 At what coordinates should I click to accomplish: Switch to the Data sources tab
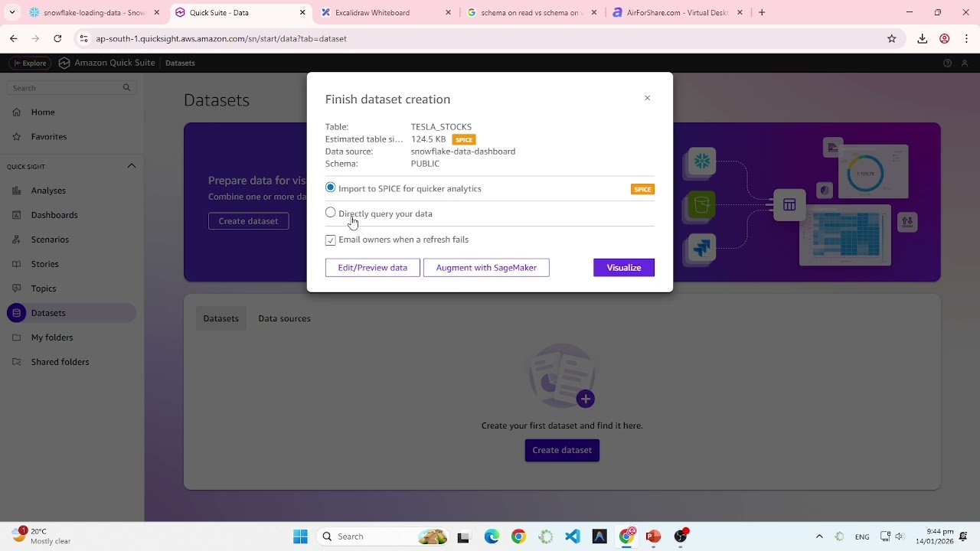click(284, 318)
